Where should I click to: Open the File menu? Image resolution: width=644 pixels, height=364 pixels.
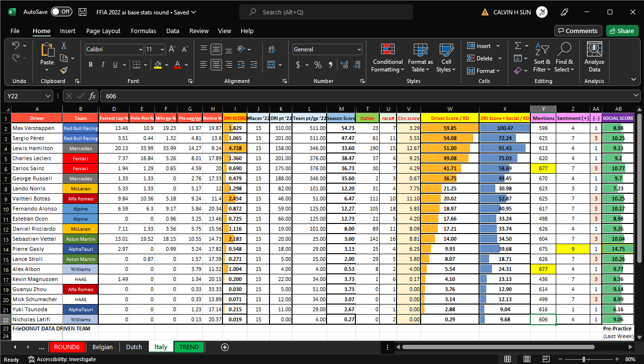coord(15,31)
